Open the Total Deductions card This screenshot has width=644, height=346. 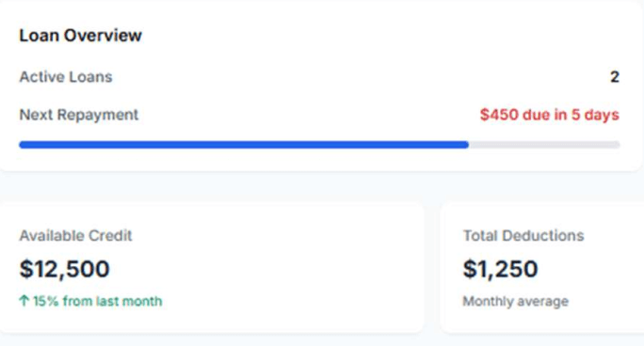click(x=542, y=267)
